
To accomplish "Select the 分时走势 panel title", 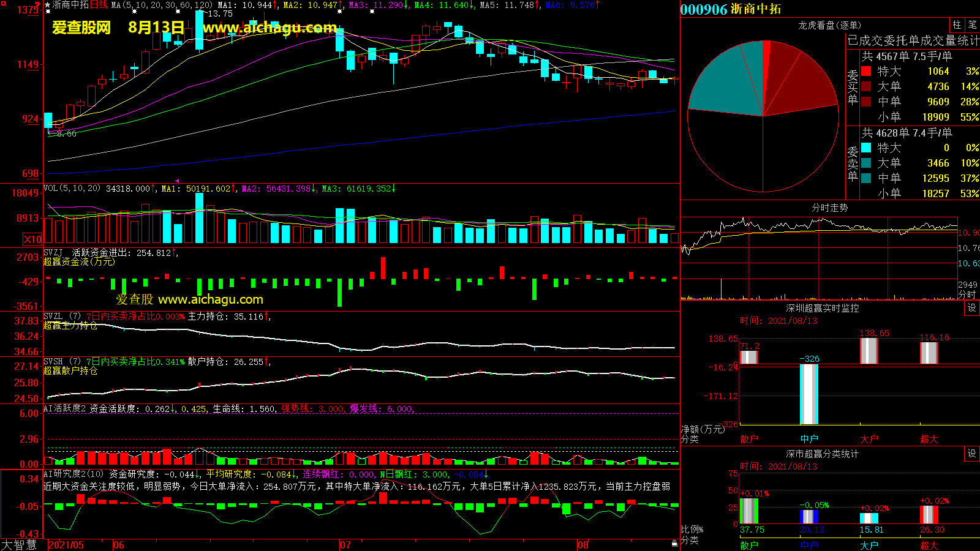I will pyautogui.click(x=829, y=208).
